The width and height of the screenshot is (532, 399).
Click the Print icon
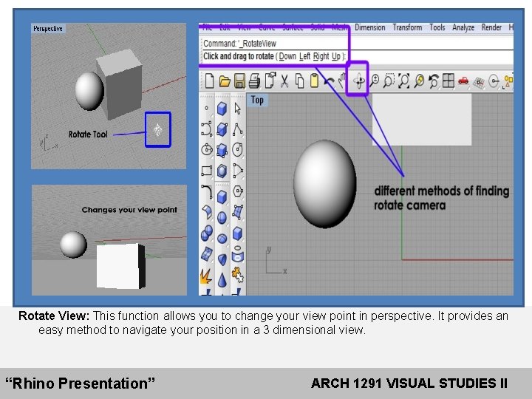click(x=254, y=81)
